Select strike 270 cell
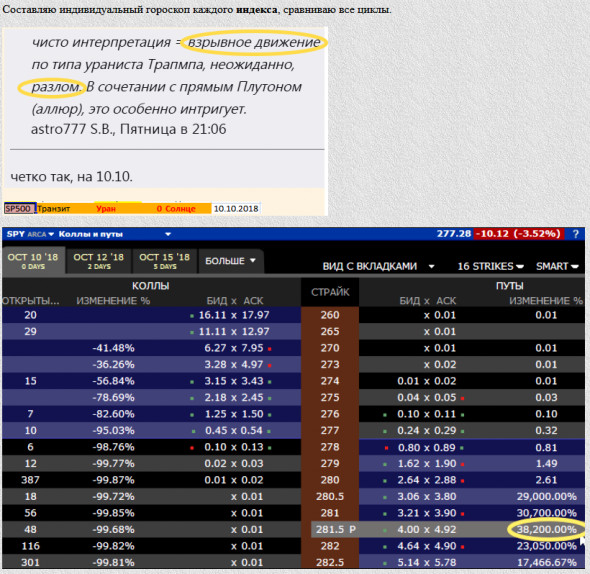Viewport: 590px width, 574px height. pyautogui.click(x=330, y=348)
